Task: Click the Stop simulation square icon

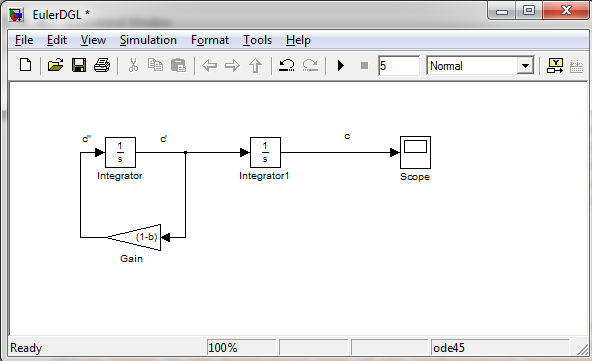Action: tap(364, 66)
